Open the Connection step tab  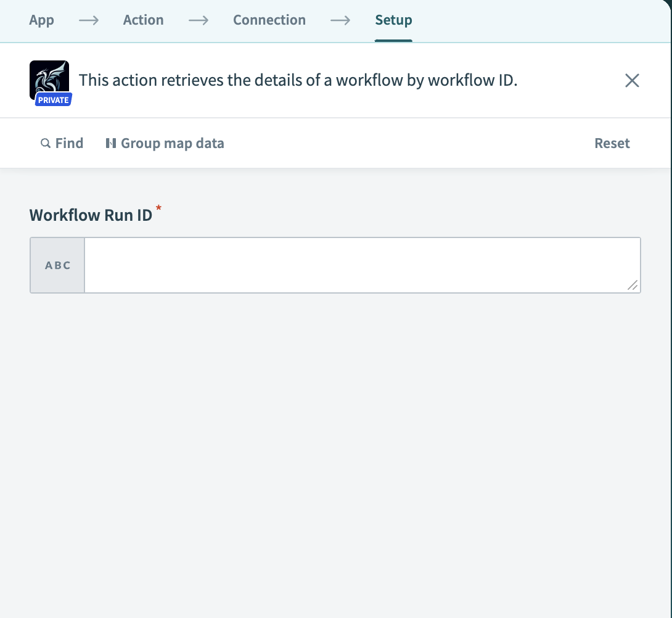(x=269, y=20)
